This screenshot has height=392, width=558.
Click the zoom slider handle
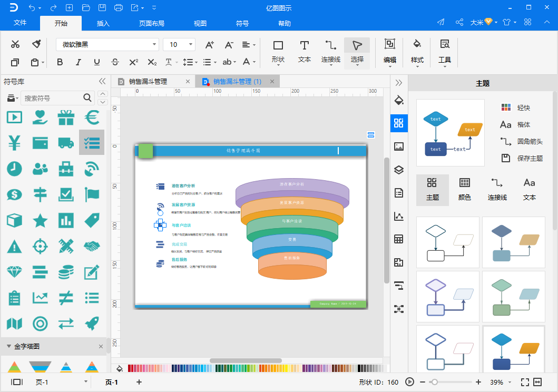434,382
